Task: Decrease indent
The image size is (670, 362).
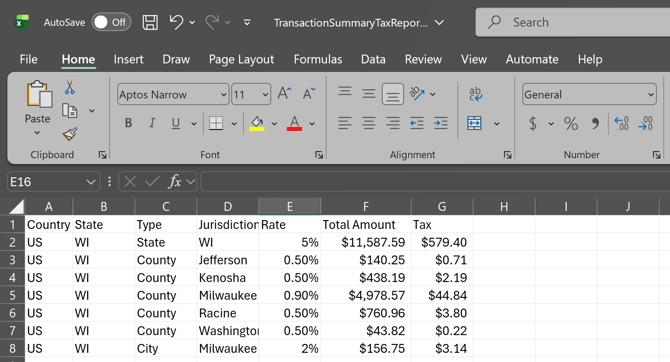Action: (417, 123)
